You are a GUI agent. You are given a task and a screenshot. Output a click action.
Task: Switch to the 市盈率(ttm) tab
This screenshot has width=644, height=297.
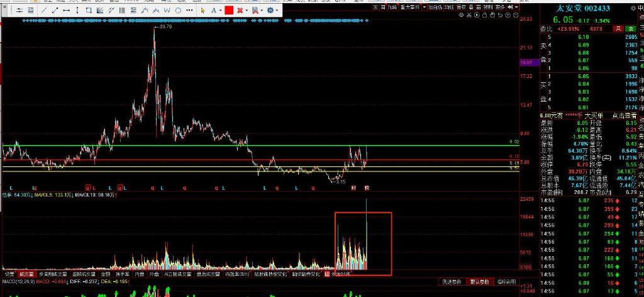coord(237,274)
